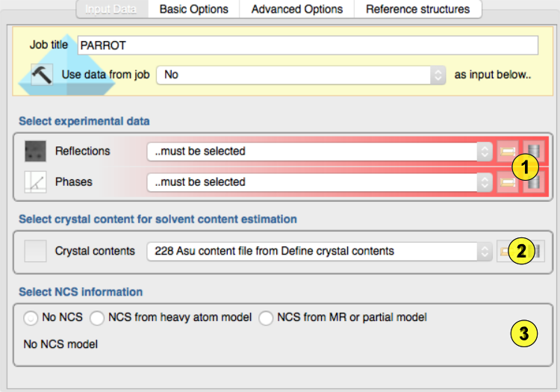
Task: Browse for a Phases file with folder icon
Action: point(508,182)
